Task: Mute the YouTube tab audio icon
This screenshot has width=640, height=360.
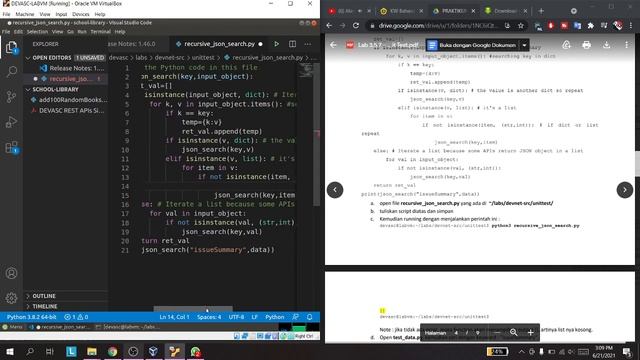Action: (360, 11)
